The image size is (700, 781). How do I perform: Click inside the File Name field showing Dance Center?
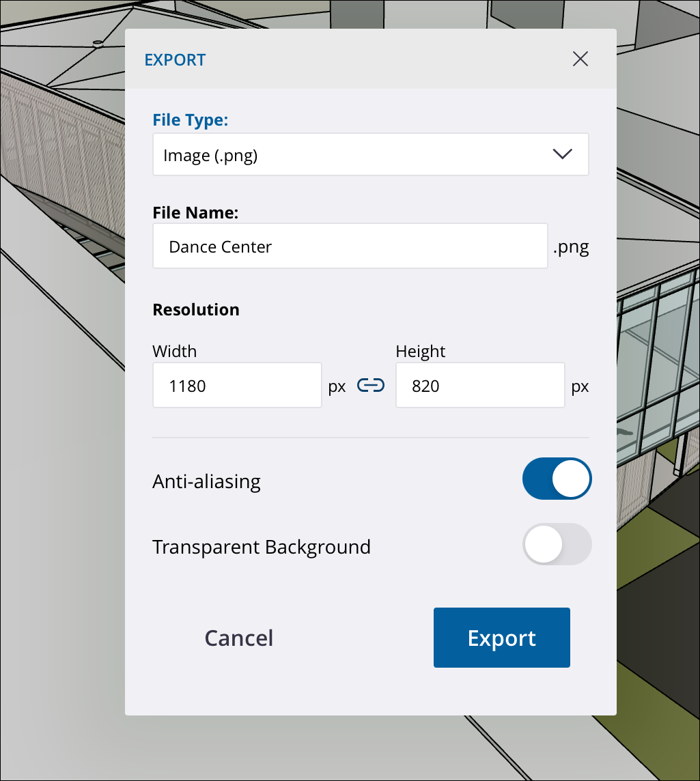click(350, 246)
